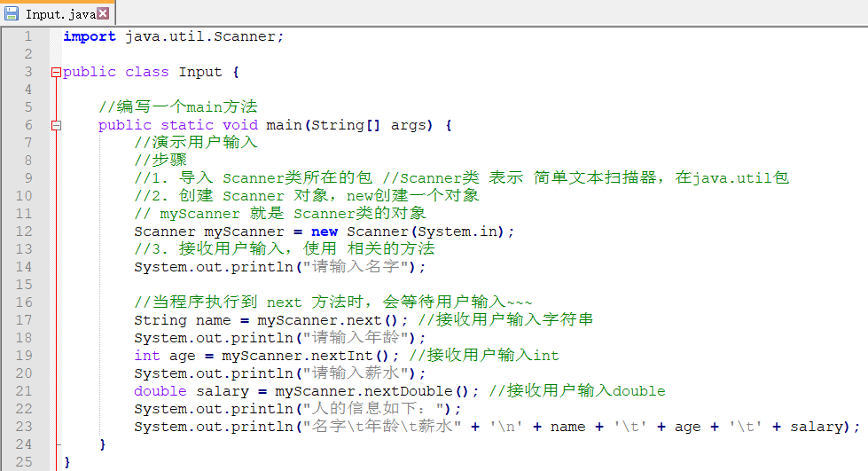Click System.in argument on line 12
The height and width of the screenshot is (471, 868).
point(461,232)
